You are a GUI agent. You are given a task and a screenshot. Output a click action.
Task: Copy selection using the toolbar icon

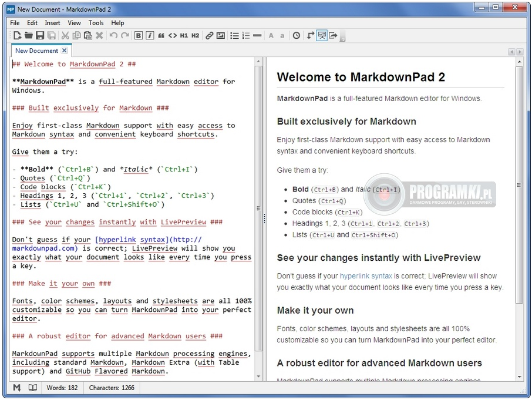click(x=77, y=35)
